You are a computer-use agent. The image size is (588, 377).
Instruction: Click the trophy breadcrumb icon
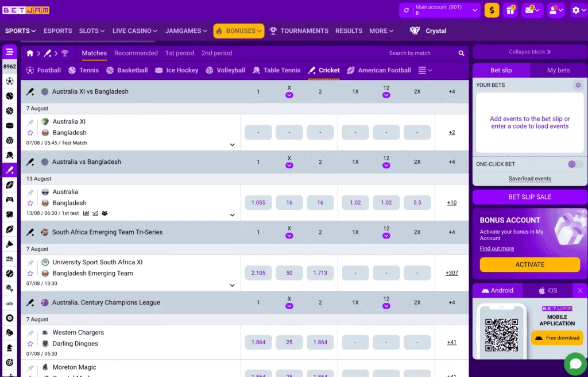[x=65, y=53]
